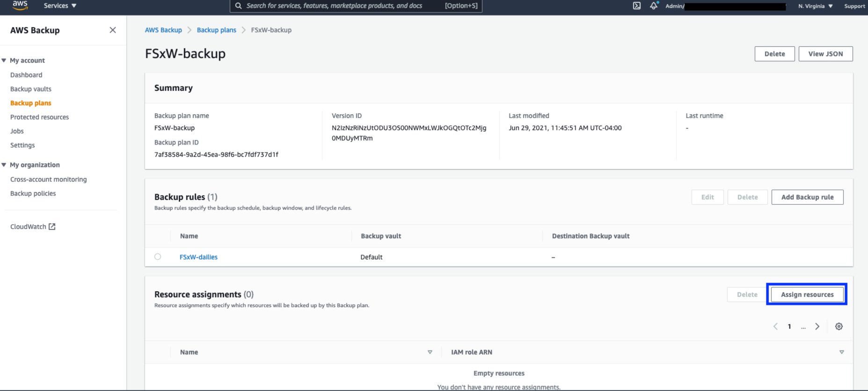
Task: Open the FSxW-dailies rule link
Action: (x=198, y=257)
